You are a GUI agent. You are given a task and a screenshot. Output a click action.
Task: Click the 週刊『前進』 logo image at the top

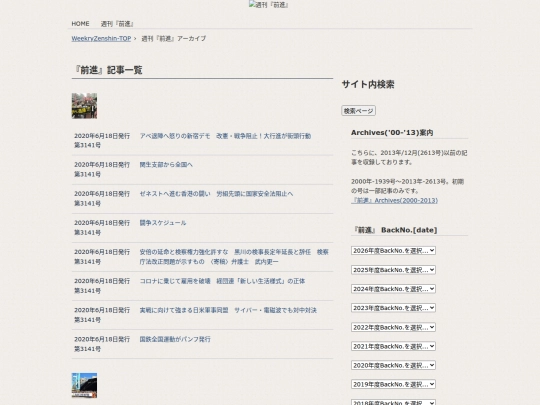click(x=269, y=5)
